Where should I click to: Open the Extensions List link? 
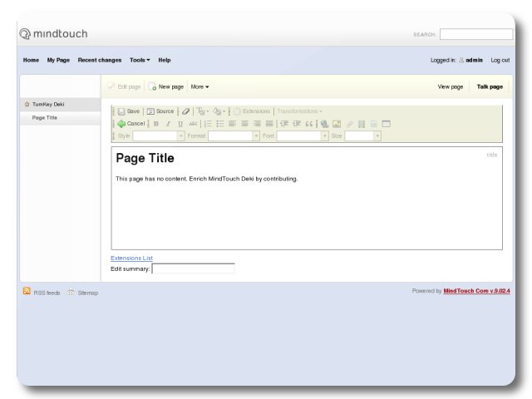click(131, 258)
